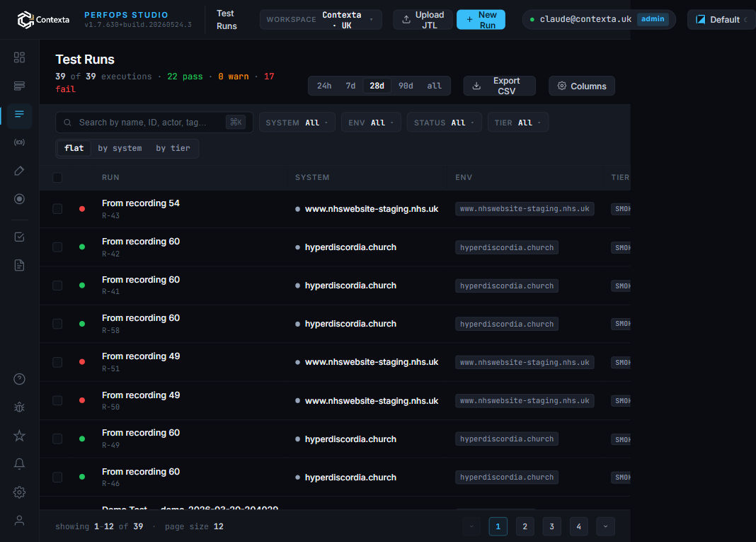756x542 pixels.
Task: Click the plus icon on New Run
Action: [x=469, y=20]
